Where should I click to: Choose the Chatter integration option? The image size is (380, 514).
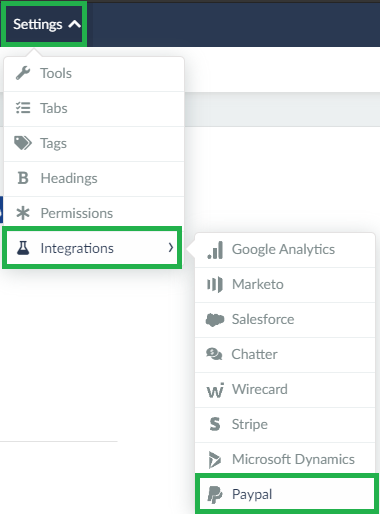click(x=285, y=355)
